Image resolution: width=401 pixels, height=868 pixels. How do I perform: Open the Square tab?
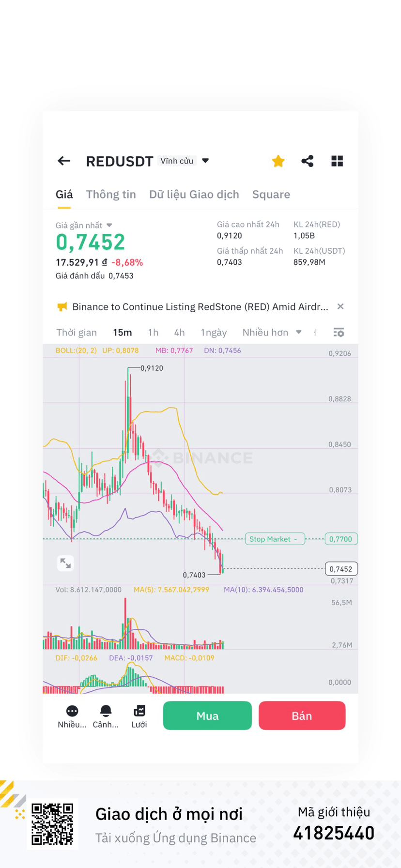(x=271, y=194)
